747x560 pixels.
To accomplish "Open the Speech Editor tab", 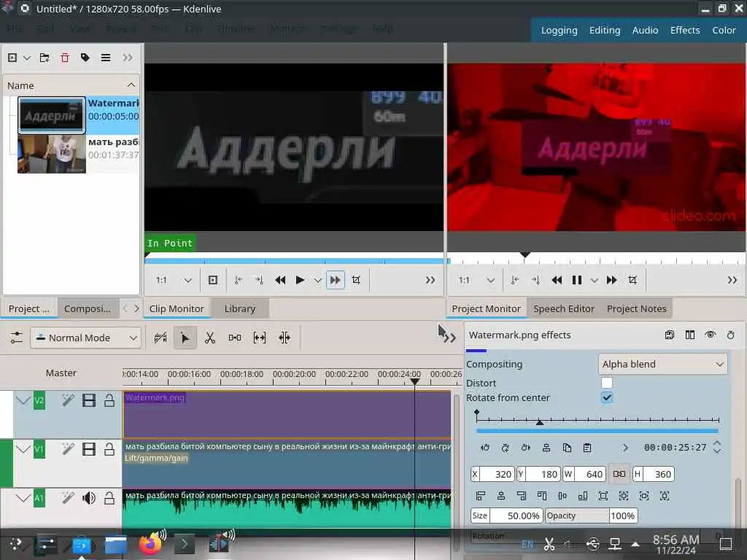I will (564, 308).
